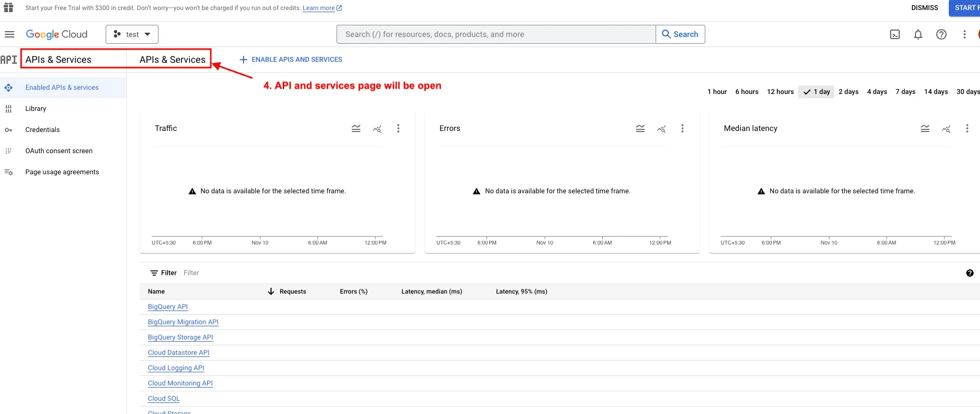Select the 2 days time range
Image resolution: width=980 pixels, height=414 pixels.
848,92
